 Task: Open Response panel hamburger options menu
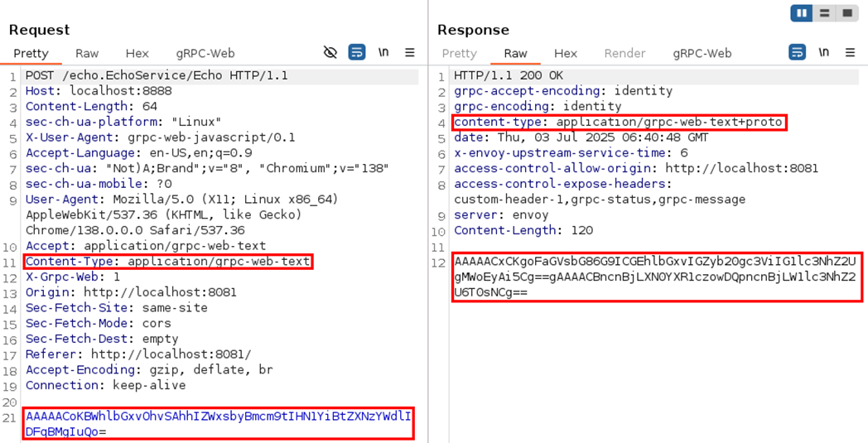pyautogui.click(x=850, y=52)
